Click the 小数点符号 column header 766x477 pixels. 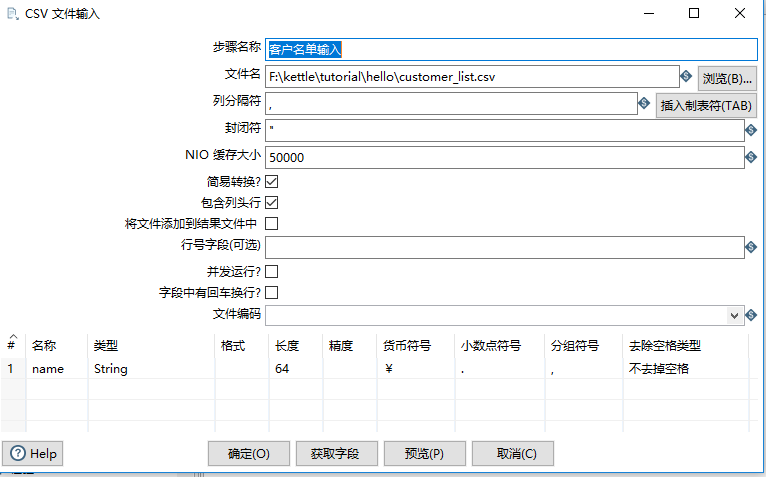[x=499, y=346]
